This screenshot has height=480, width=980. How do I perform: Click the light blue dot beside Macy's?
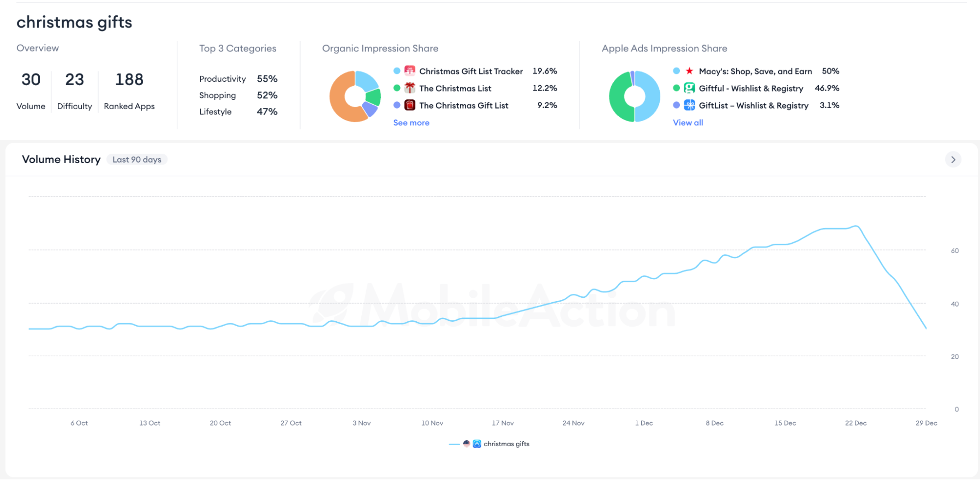[677, 71]
